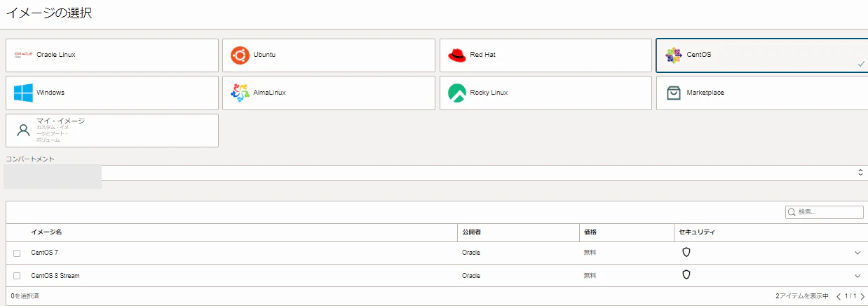Expand the CentOS 7 row details

coord(857,253)
